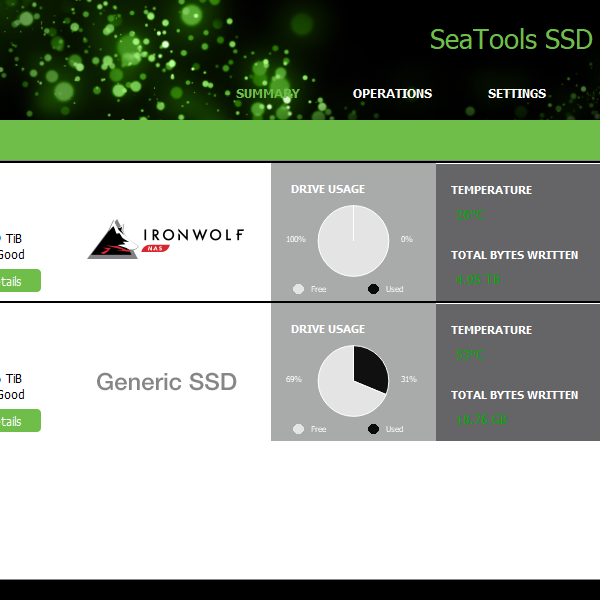Image resolution: width=600 pixels, height=600 pixels.
Task: Open the SETTINGS tab
Action: (517, 94)
